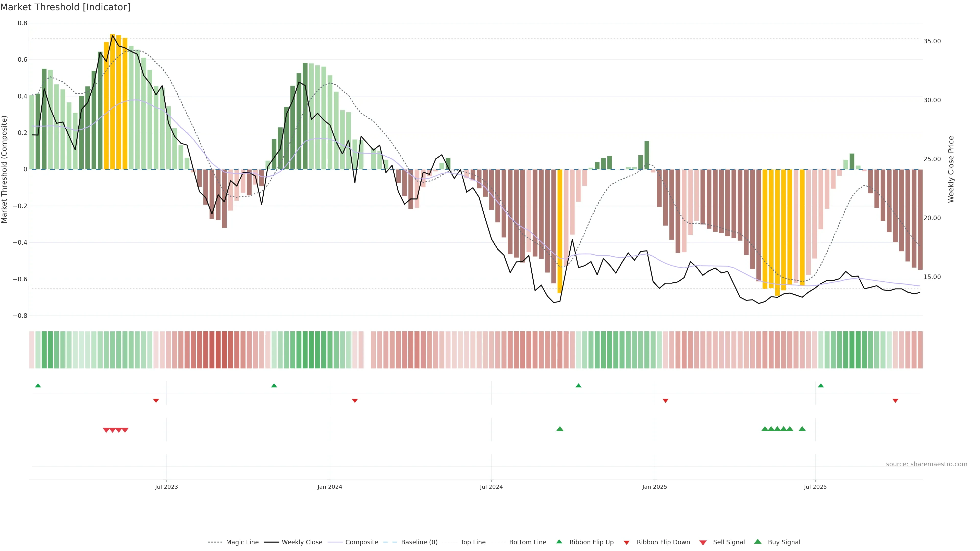Click the last red ribbon flip down marker
The height and width of the screenshot is (551, 980).
(895, 401)
